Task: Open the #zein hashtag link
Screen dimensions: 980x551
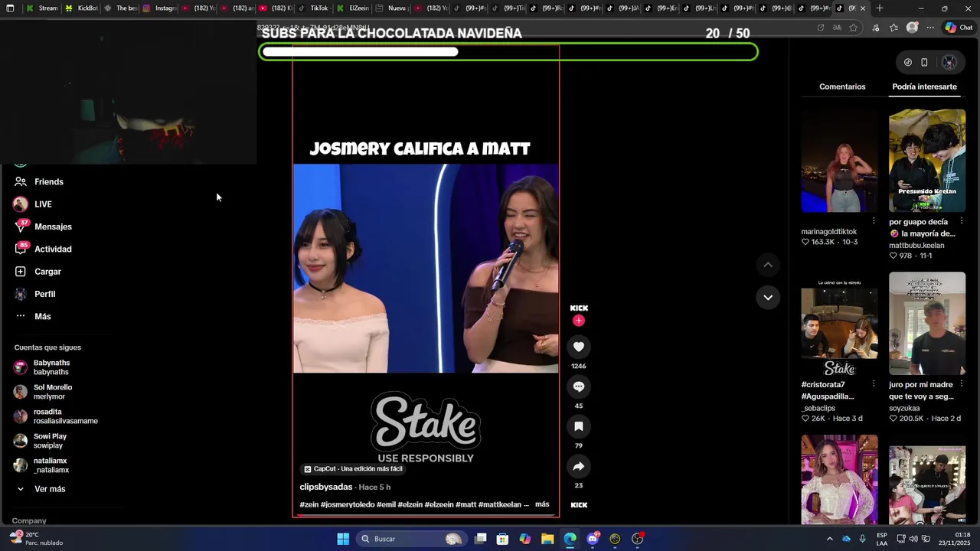Action: (x=309, y=504)
